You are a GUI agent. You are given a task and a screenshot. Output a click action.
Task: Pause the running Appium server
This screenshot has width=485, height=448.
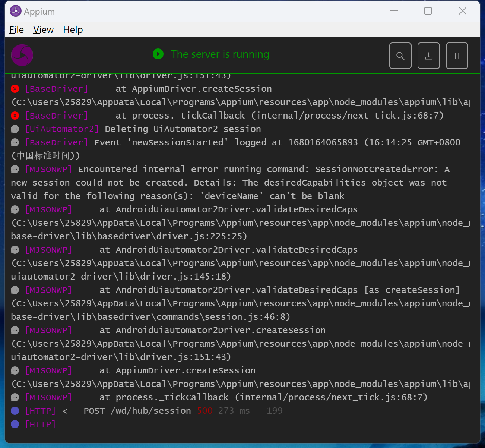pyautogui.click(x=457, y=56)
